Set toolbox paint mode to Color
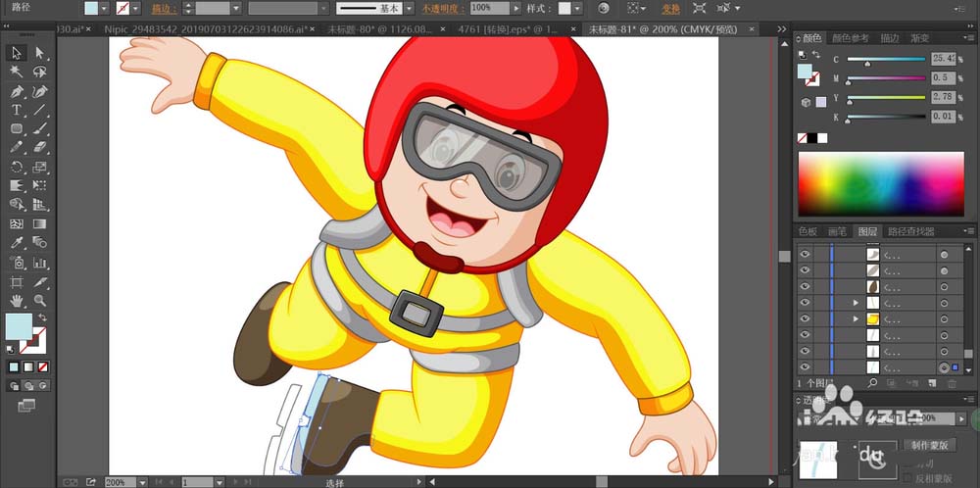This screenshot has width=980, height=488. tap(14, 366)
